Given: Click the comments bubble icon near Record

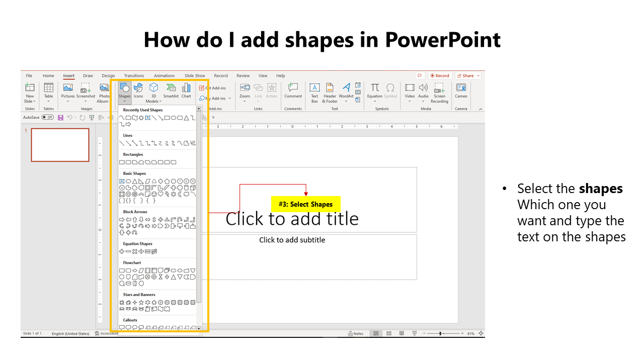Looking at the screenshot, I should tap(419, 75).
